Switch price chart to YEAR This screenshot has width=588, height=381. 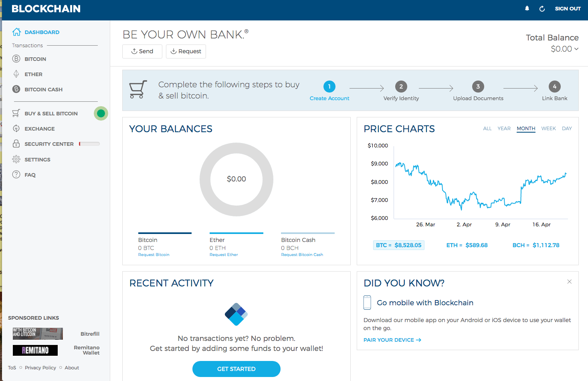(x=504, y=129)
